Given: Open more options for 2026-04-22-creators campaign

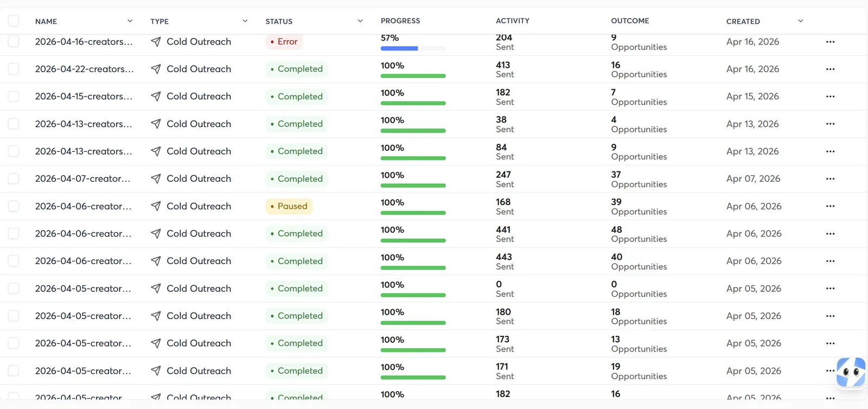Looking at the screenshot, I should click(830, 69).
